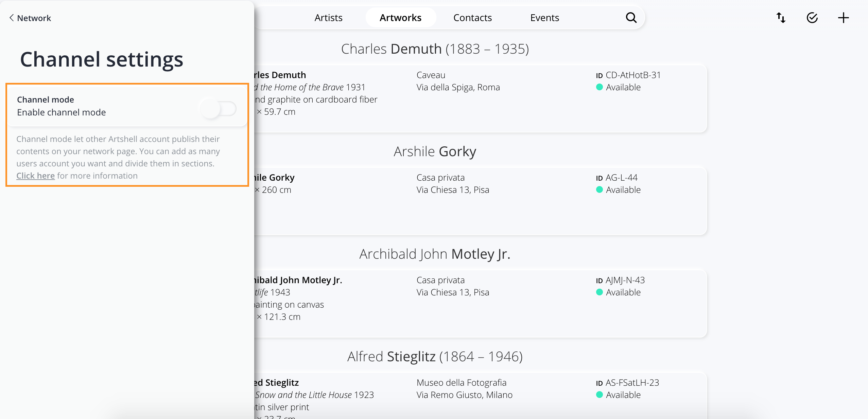Click 'Casa privata' on the Motley card

pyautogui.click(x=440, y=280)
